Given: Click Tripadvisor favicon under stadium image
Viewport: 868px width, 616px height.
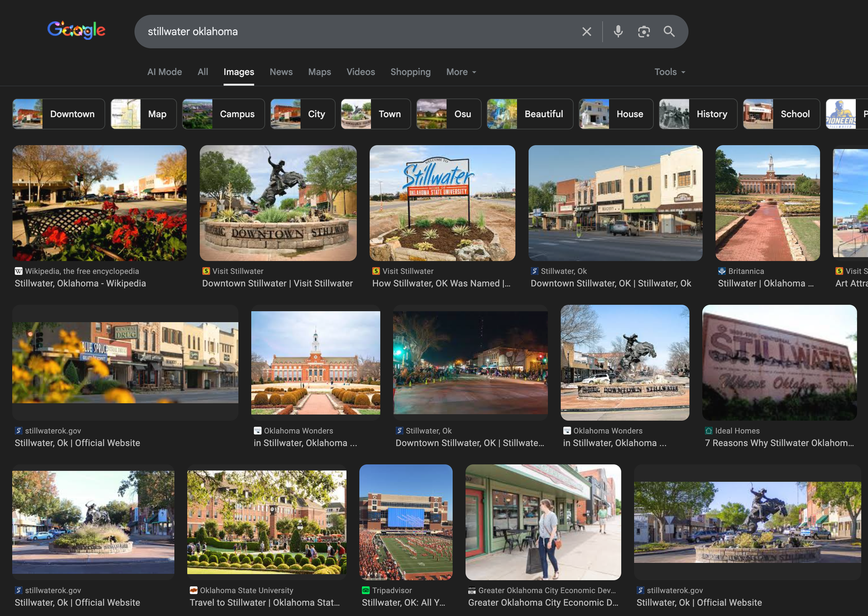Looking at the screenshot, I should point(366,590).
